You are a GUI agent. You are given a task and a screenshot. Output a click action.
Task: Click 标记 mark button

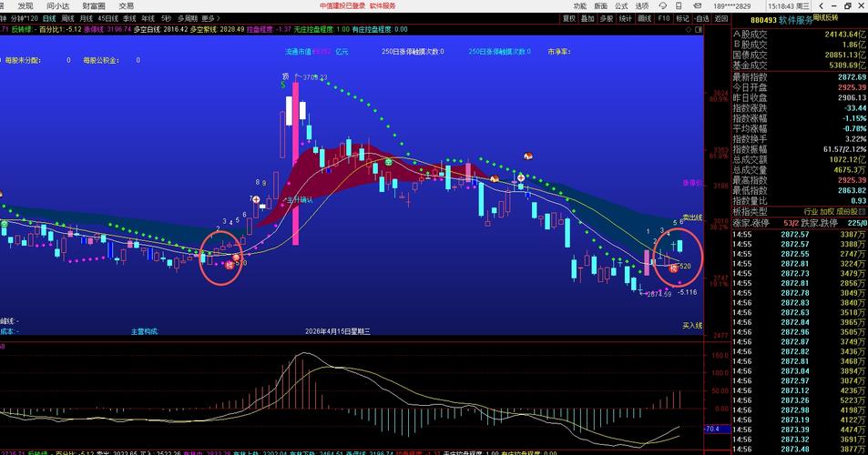[682, 18]
